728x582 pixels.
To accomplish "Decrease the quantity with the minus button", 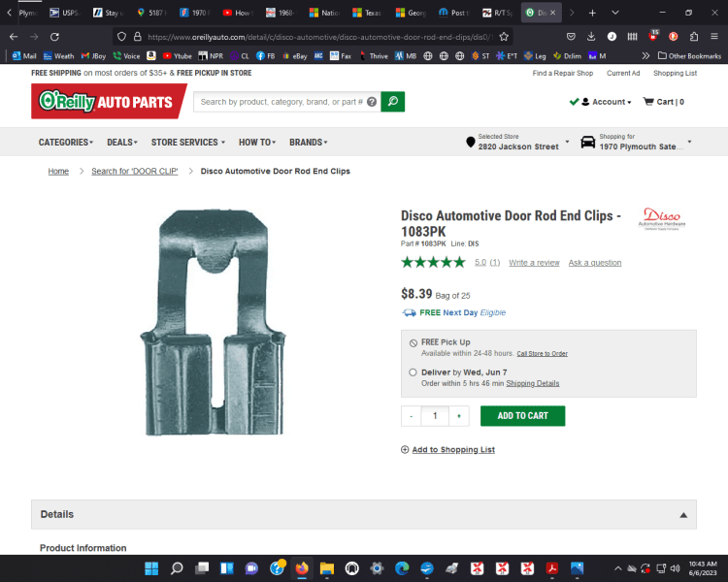I will 411,416.
